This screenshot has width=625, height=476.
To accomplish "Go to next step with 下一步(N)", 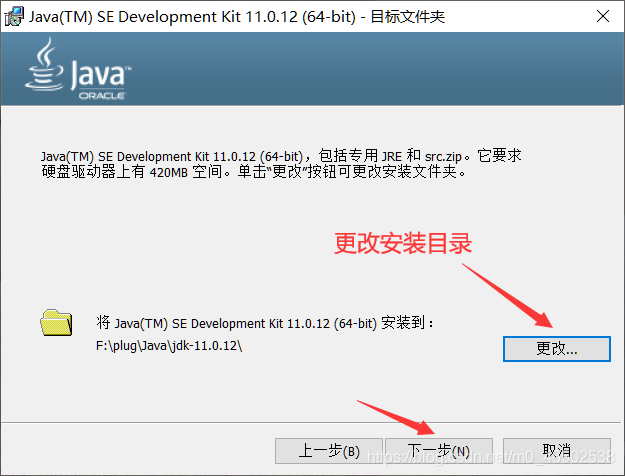I will (x=439, y=451).
